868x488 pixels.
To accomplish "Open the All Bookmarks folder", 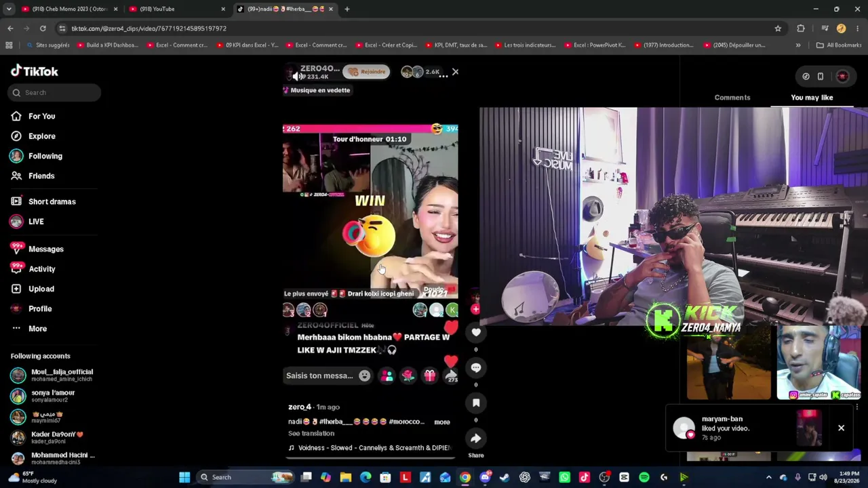I will pyautogui.click(x=839, y=45).
